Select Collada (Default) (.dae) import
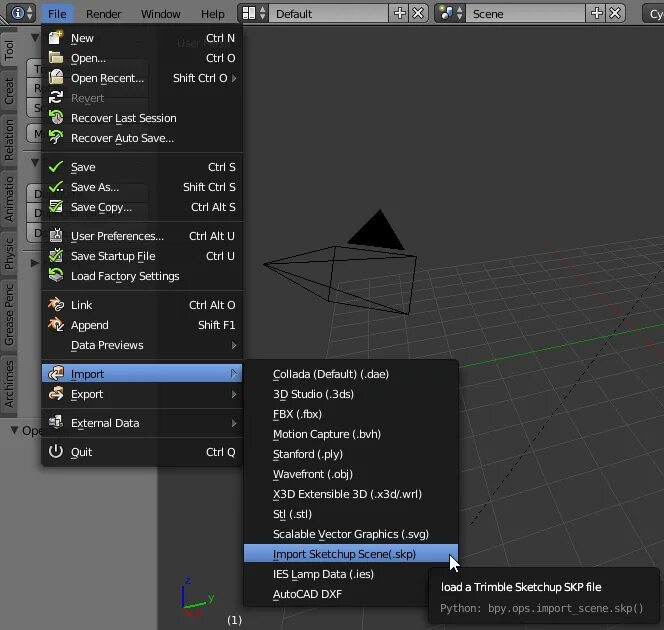This screenshot has width=664, height=630. (351, 374)
